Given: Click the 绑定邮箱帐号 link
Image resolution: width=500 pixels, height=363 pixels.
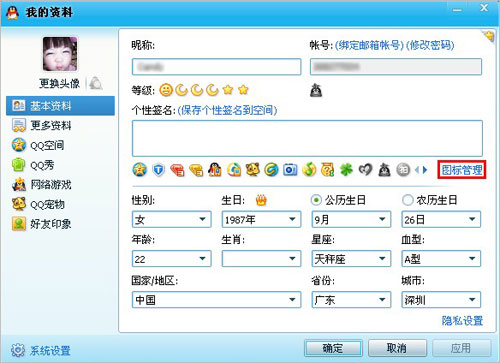Looking at the screenshot, I should click(369, 45).
